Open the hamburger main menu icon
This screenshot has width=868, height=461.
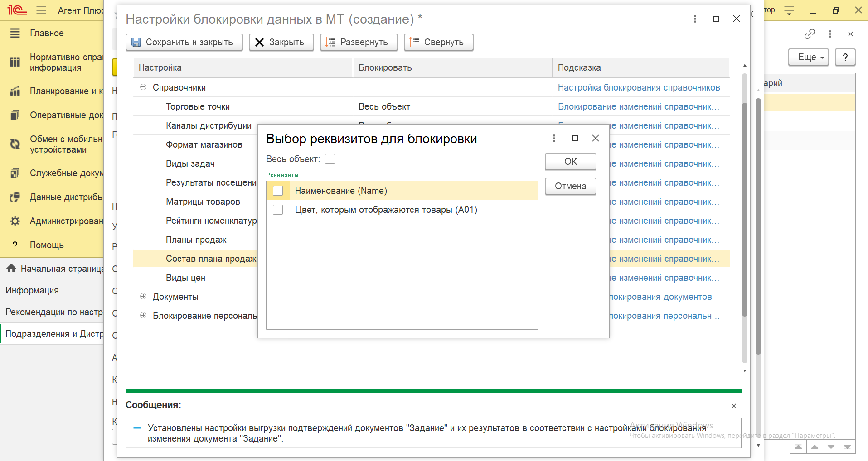[x=41, y=10]
